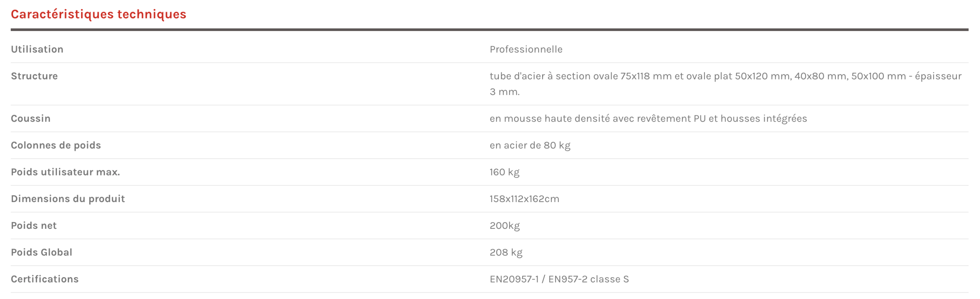Click the 'Colonnes de poids' label
This screenshot has height=299, width=980.
[56, 145]
